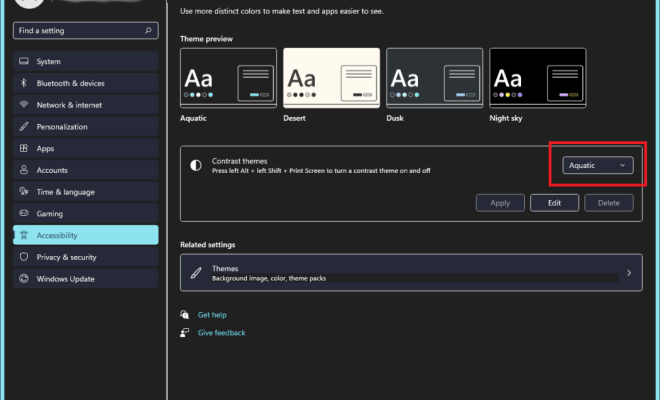
Task: Click the Desert theme name label
Action: pos(294,118)
